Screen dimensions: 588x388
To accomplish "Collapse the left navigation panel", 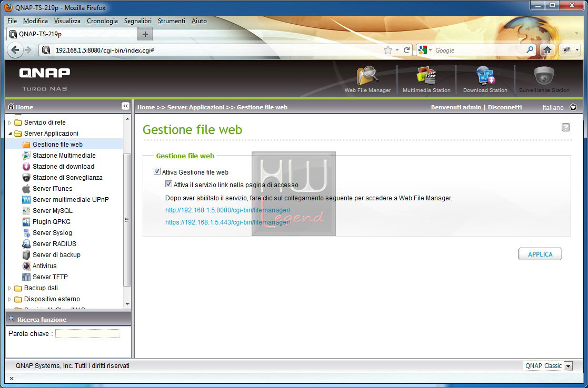I will pyautogui.click(x=126, y=106).
